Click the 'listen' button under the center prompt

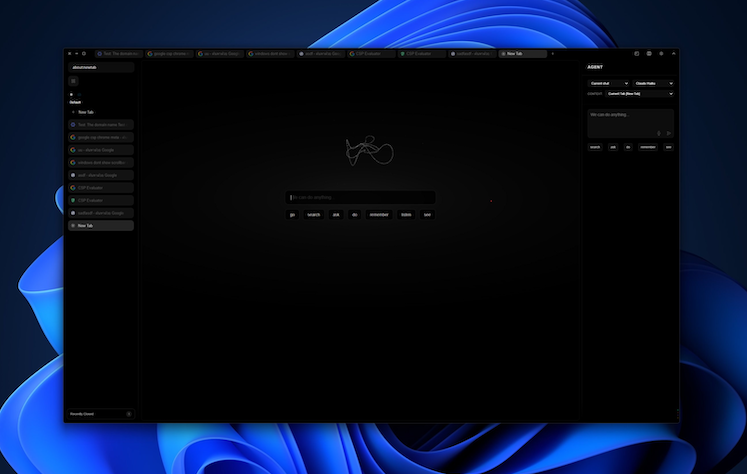(406, 215)
